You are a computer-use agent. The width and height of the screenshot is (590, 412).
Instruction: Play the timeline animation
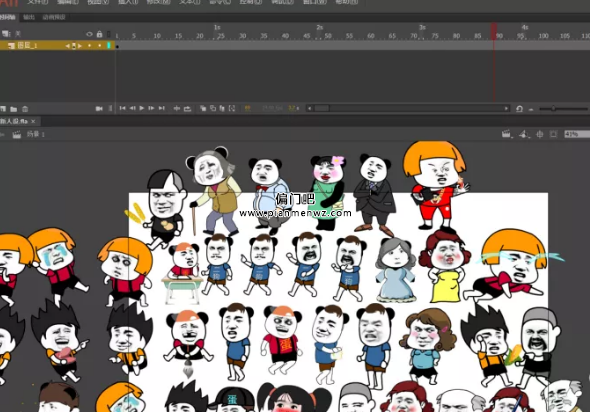pos(141,108)
